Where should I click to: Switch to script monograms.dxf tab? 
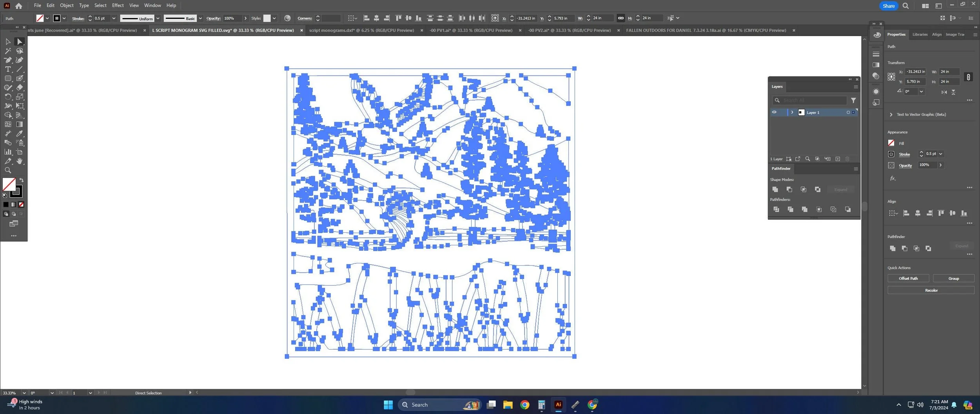pos(361,30)
